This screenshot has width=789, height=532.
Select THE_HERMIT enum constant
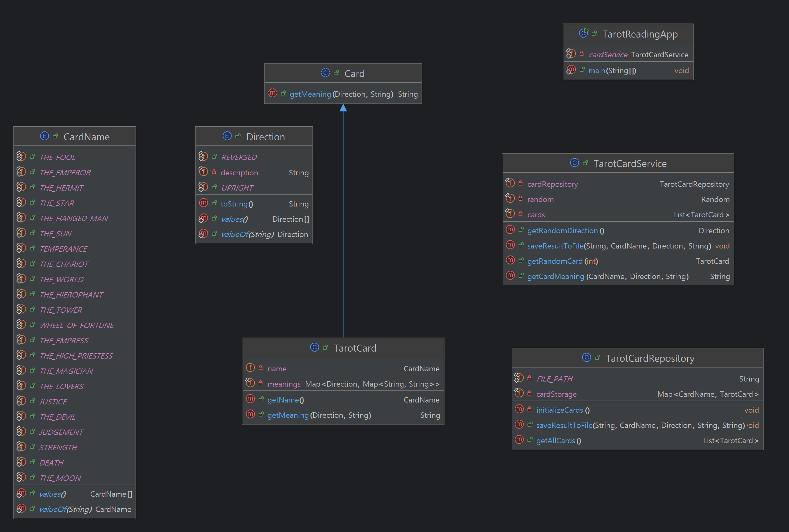pos(61,188)
